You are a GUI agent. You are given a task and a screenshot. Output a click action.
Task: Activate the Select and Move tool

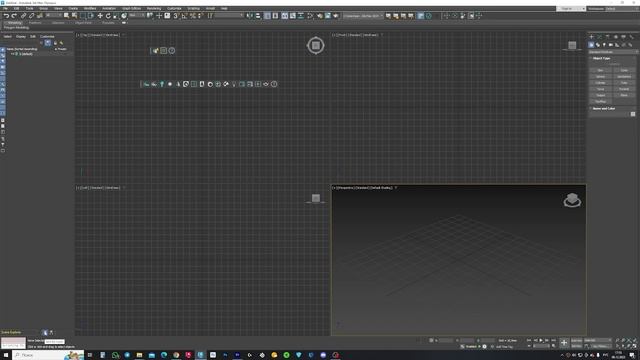click(100, 16)
